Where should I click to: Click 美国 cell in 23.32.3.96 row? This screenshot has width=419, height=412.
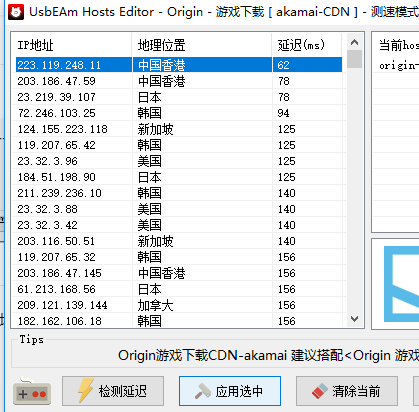pyautogui.click(x=150, y=161)
